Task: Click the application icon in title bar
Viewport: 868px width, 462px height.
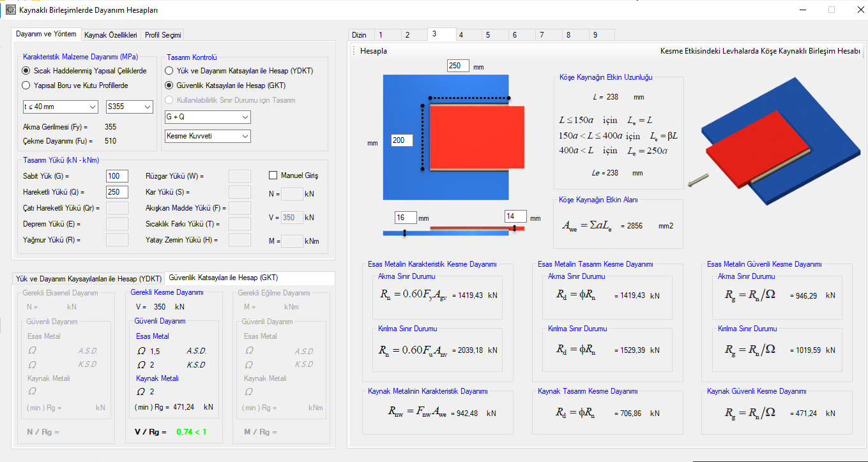Action: [x=10, y=10]
